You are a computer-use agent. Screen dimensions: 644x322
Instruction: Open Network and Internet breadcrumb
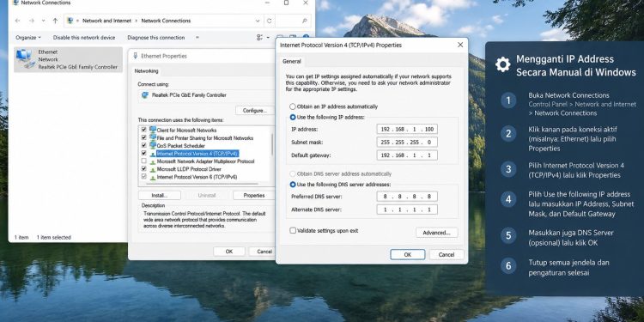click(x=106, y=21)
